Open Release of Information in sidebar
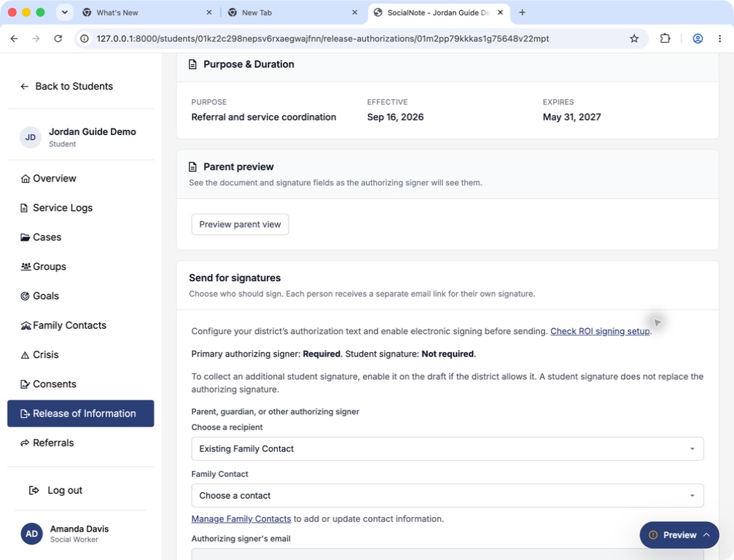 click(x=80, y=413)
